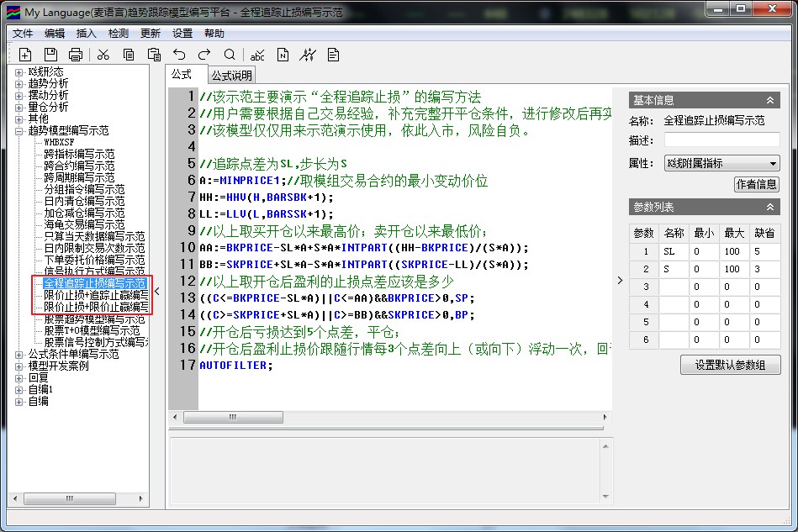The image size is (798, 532).
Task: Click the Paste clipboard icon
Action: [x=154, y=55]
